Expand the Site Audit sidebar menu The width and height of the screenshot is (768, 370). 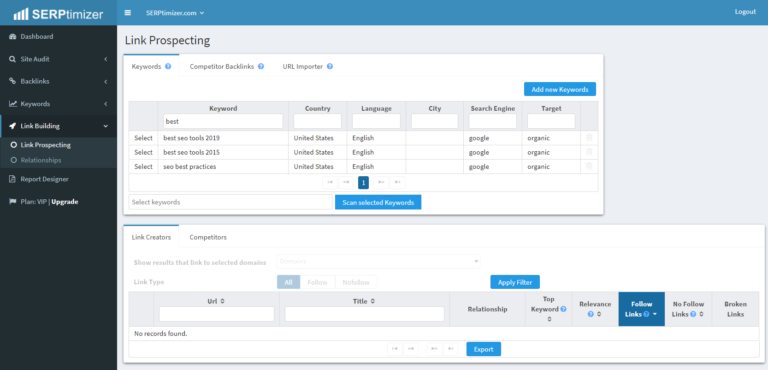pos(58,59)
